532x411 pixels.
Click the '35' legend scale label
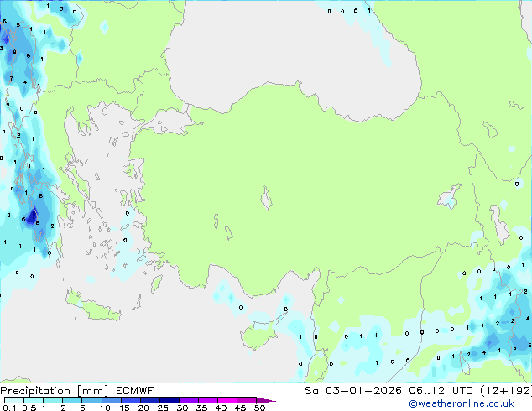(x=201, y=408)
